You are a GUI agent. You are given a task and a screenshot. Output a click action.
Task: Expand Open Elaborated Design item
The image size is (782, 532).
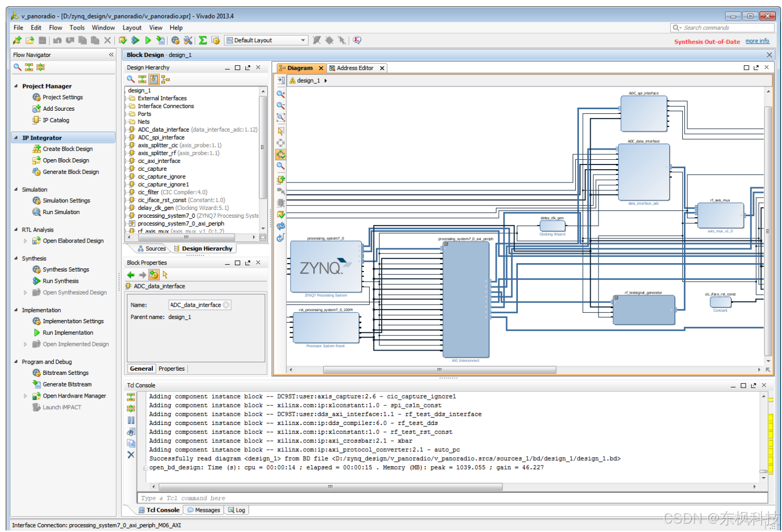(25, 241)
